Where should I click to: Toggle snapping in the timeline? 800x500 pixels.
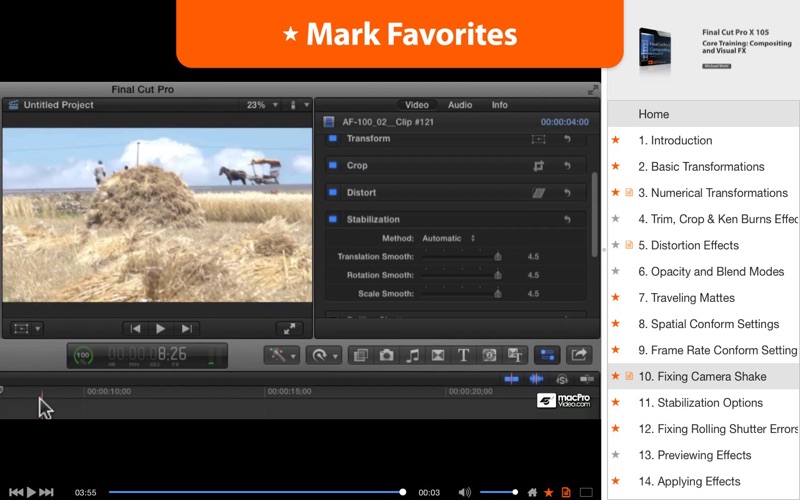[x=587, y=379]
